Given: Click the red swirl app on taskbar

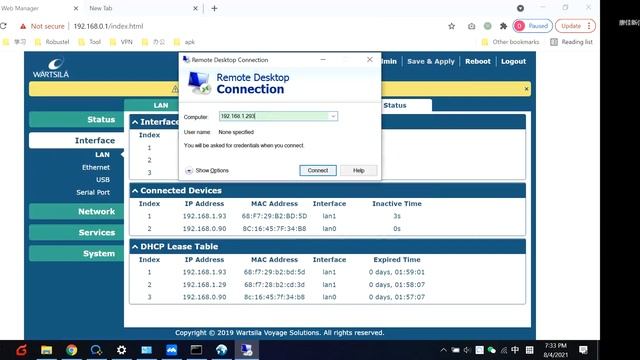Looking at the screenshot, I should [22, 350].
